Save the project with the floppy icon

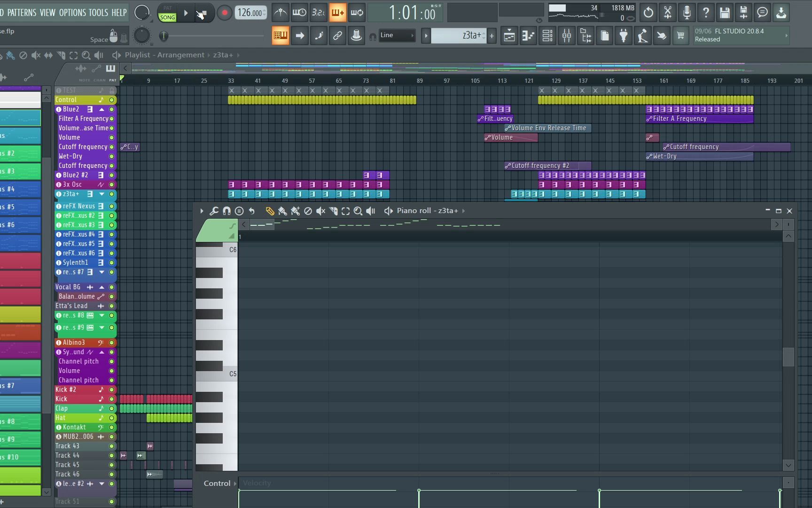click(x=725, y=13)
